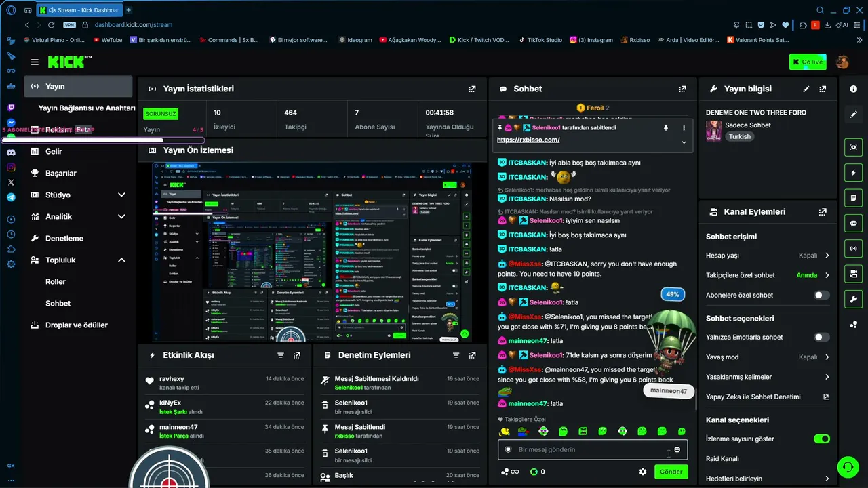
Task: Select Yayın in the sidebar
Action: click(x=79, y=86)
